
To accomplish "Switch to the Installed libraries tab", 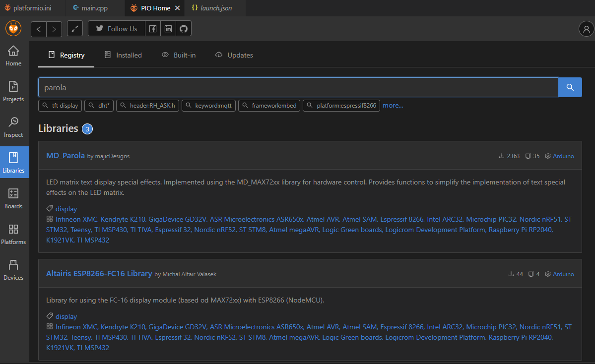I will point(123,55).
